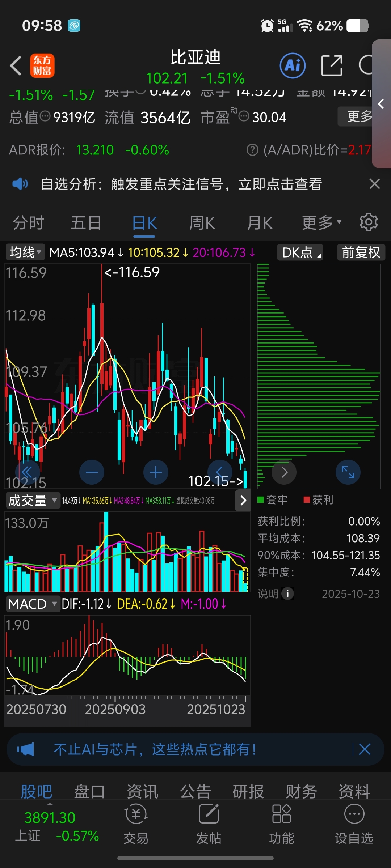Switch to 五日 chart tab
The width and height of the screenshot is (391, 868).
click(x=86, y=223)
